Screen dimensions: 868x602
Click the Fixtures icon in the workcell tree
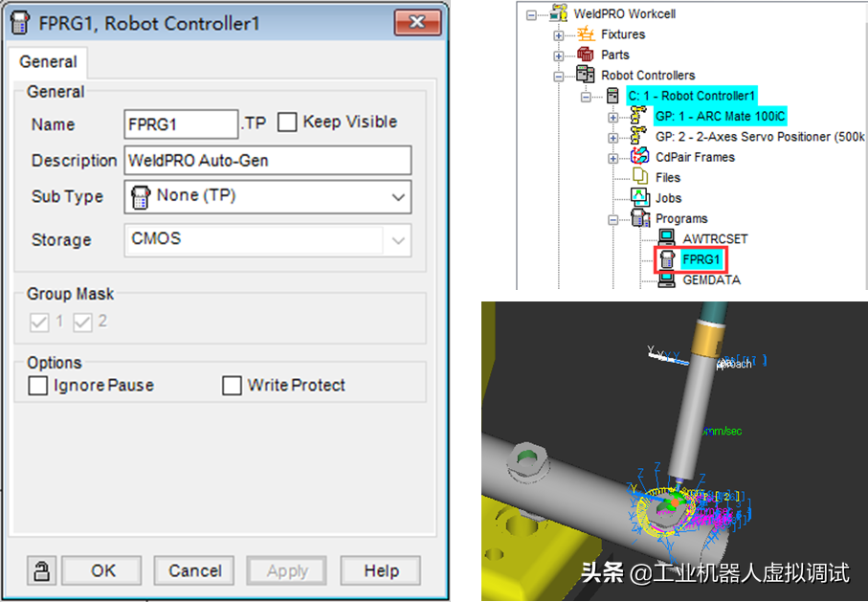(586, 34)
